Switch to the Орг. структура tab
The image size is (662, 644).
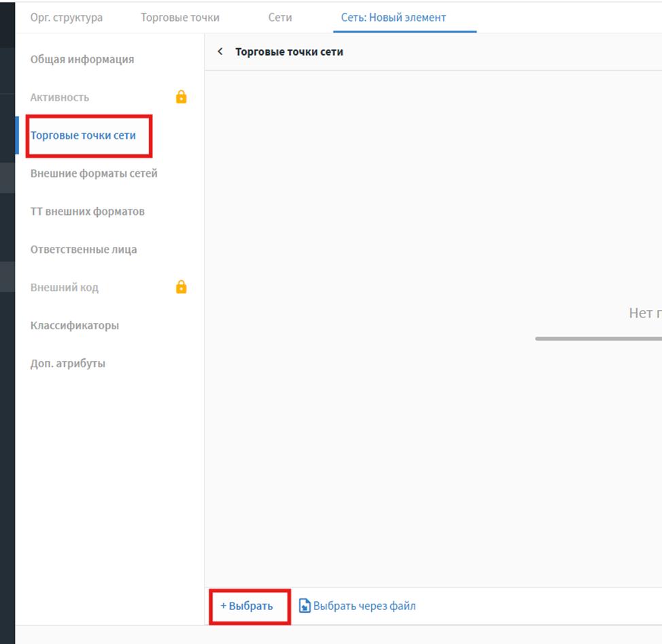[67, 18]
